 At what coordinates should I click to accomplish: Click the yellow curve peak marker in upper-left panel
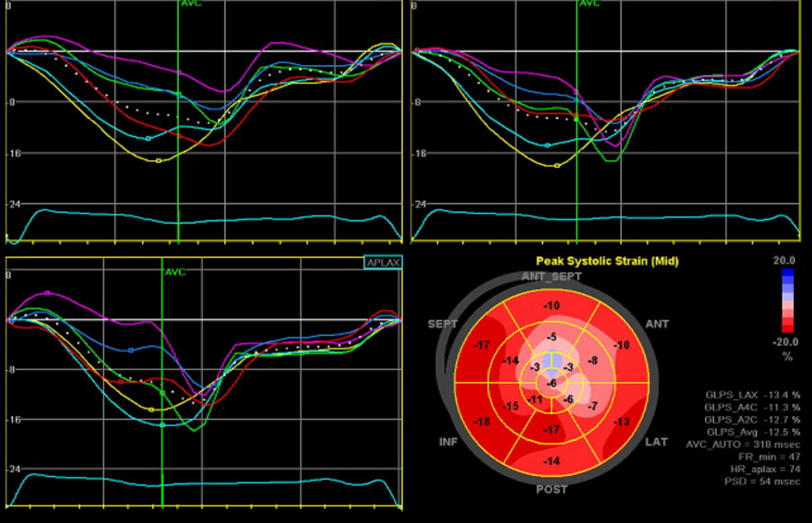click(x=158, y=160)
